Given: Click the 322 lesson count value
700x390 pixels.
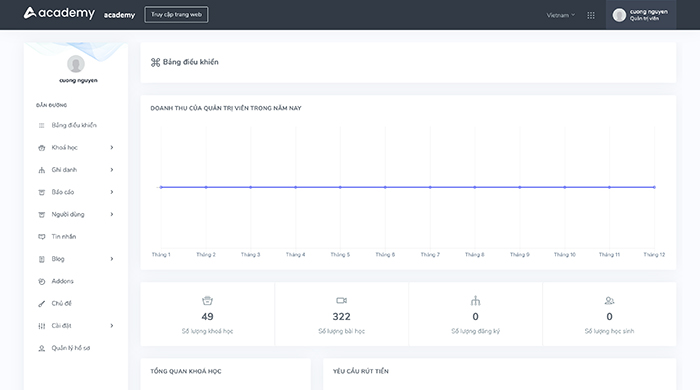Looking at the screenshot, I should [342, 316].
